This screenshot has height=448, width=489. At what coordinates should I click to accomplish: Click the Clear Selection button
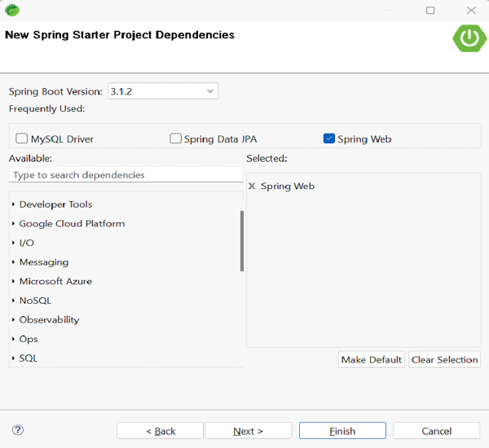pos(444,359)
